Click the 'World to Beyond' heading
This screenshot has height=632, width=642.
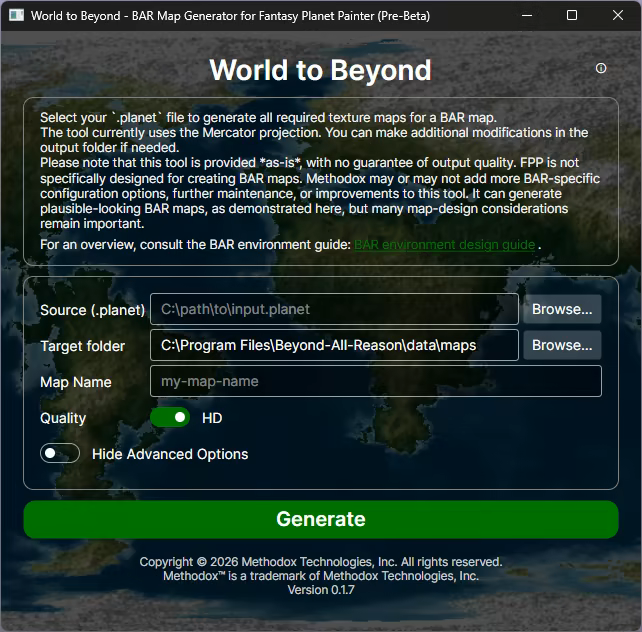point(321,70)
